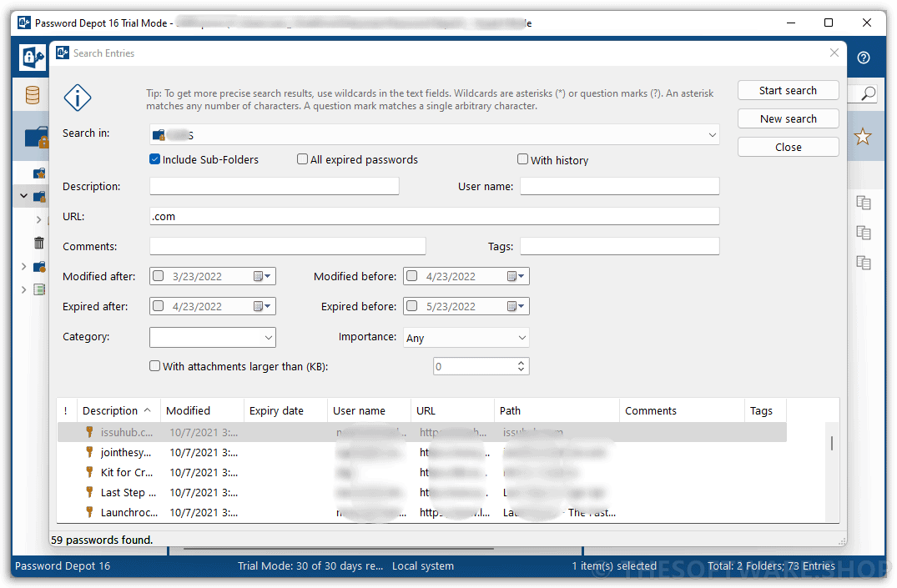The width and height of the screenshot is (897, 588).
Task: Tick the Expired after date checkbox
Action: coord(159,306)
